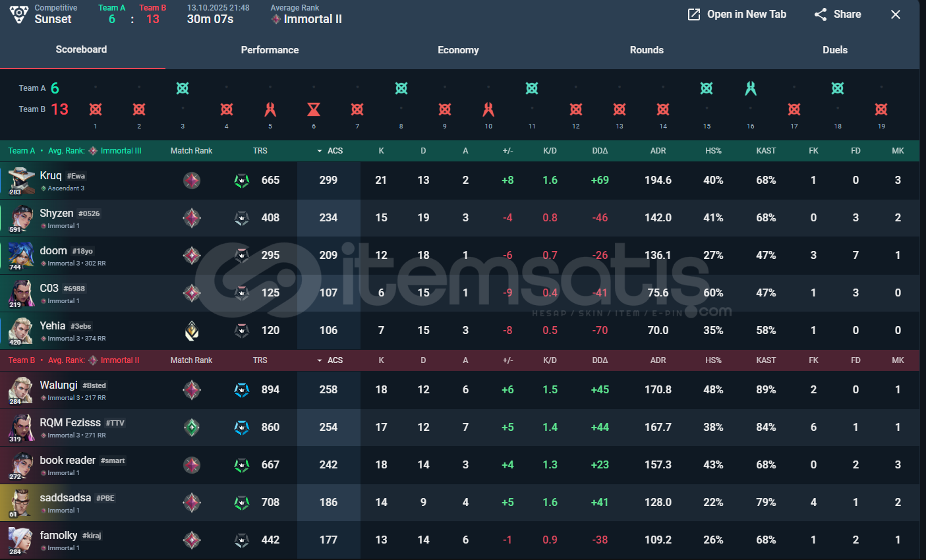Click round 16 Team A spike icon
The image size is (926, 560).
point(751,88)
